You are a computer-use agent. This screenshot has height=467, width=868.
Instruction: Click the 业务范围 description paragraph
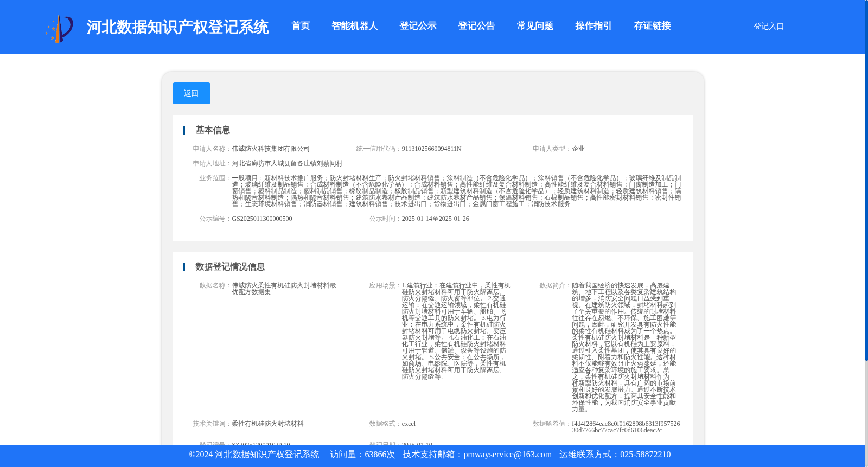456,191
